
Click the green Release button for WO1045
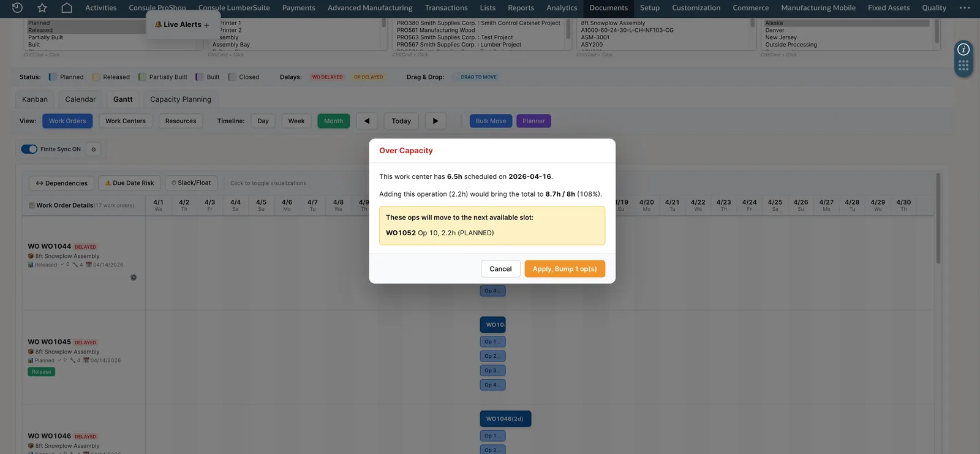tap(42, 372)
